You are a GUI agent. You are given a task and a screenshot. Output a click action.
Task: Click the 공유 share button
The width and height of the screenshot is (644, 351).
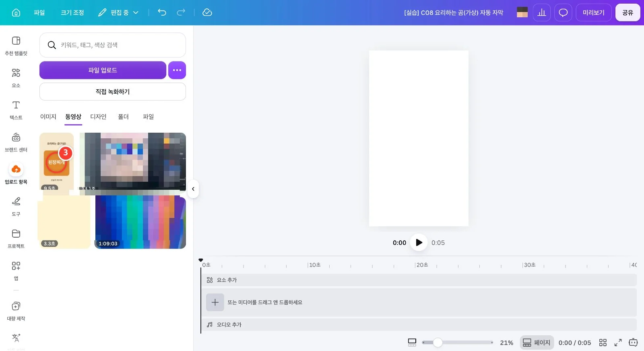tap(628, 12)
